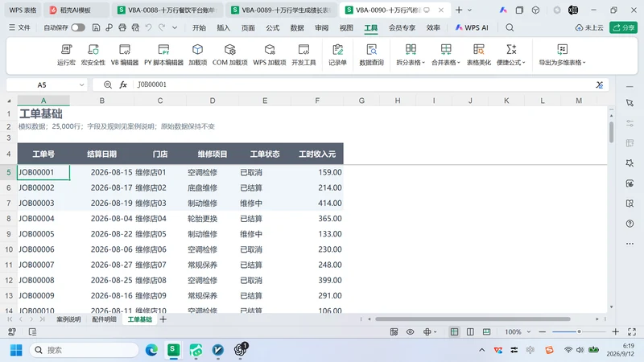Image resolution: width=644 pixels, height=362 pixels.
Task: Click horizontal scrollbar thumb
Action: coord(473,319)
